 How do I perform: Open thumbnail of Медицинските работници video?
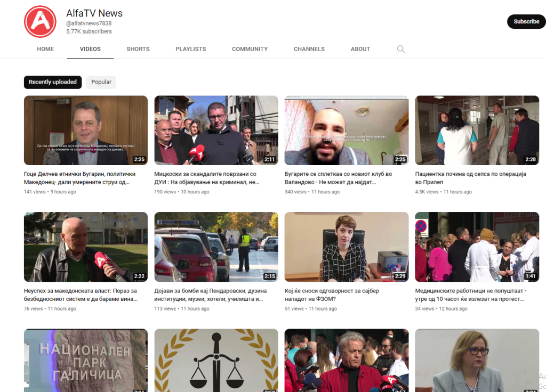coord(477,247)
